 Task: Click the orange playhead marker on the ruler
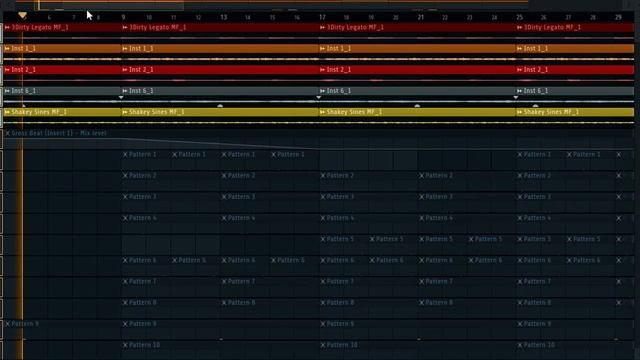[22, 16]
